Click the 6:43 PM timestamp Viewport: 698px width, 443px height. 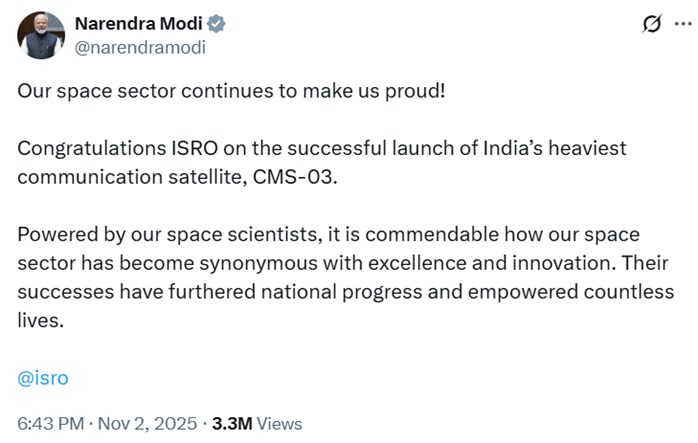pyautogui.click(x=50, y=423)
